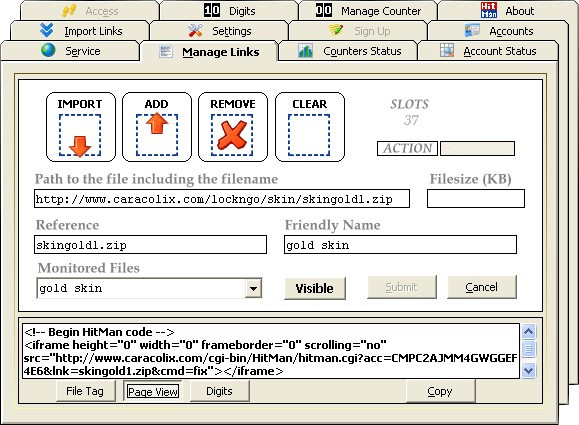The width and height of the screenshot is (579, 425).
Task: Click the IMPORT down-arrow button
Action: pyautogui.click(x=80, y=127)
